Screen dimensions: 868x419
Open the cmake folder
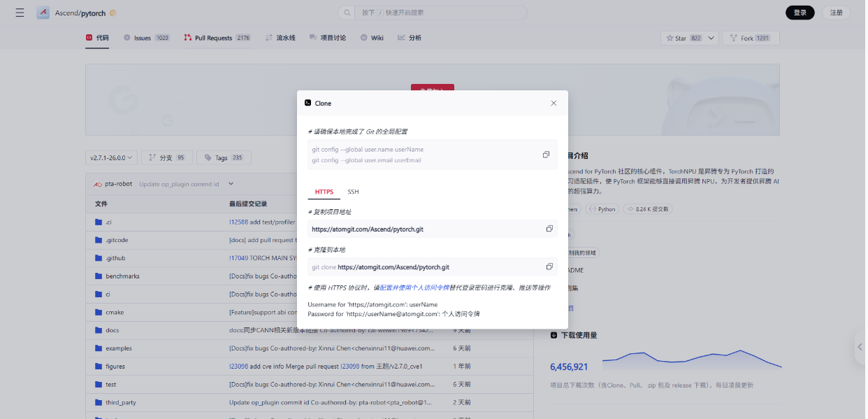pos(115,312)
